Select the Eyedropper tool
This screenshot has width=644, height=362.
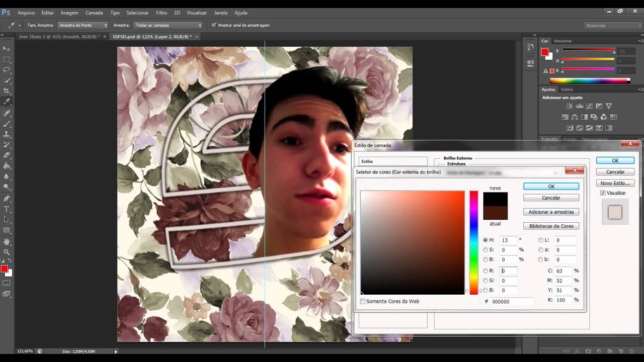point(7,102)
